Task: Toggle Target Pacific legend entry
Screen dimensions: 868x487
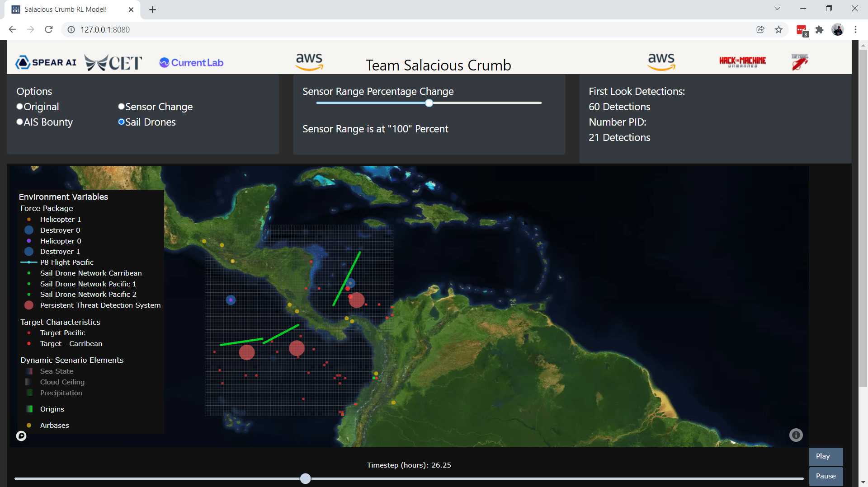Action: pyautogui.click(x=62, y=333)
